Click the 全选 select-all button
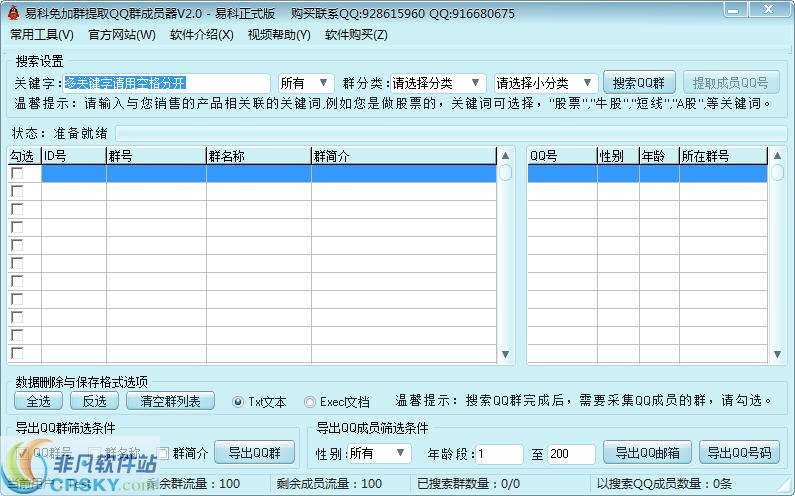 click(x=39, y=401)
